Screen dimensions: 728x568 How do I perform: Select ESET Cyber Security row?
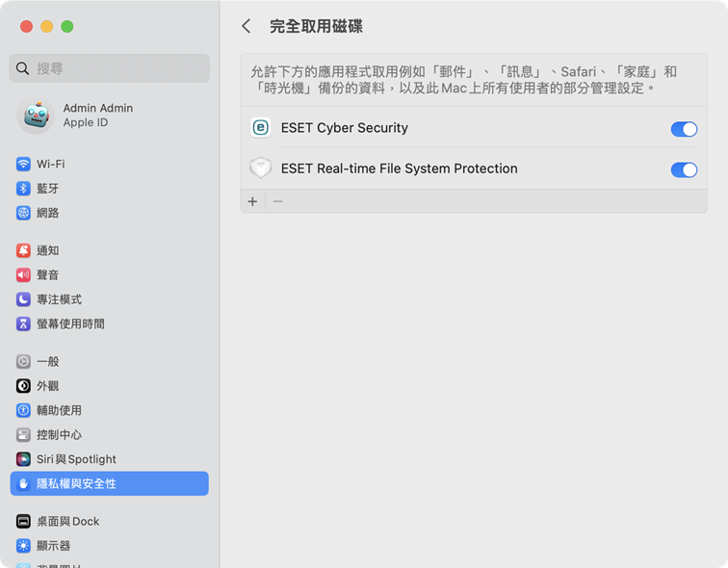click(474, 128)
